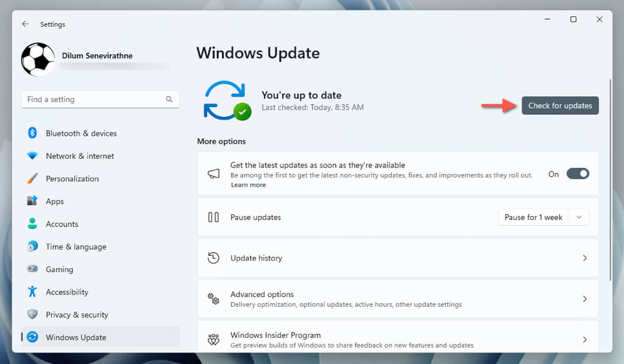Screen dimensions: 624x364
Task: Click the Windows Update sidebar icon
Action: [x=32, y=337]
